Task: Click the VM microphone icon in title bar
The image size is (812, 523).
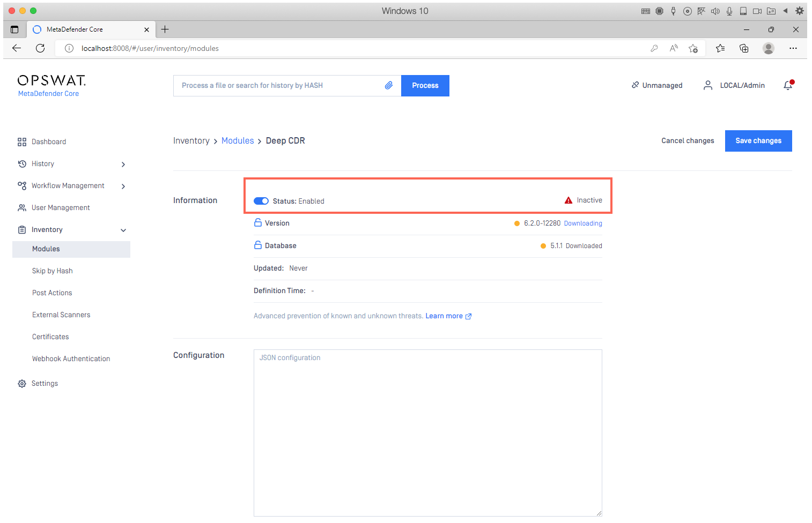Action: pyautogui.click(x=729, y=11)
